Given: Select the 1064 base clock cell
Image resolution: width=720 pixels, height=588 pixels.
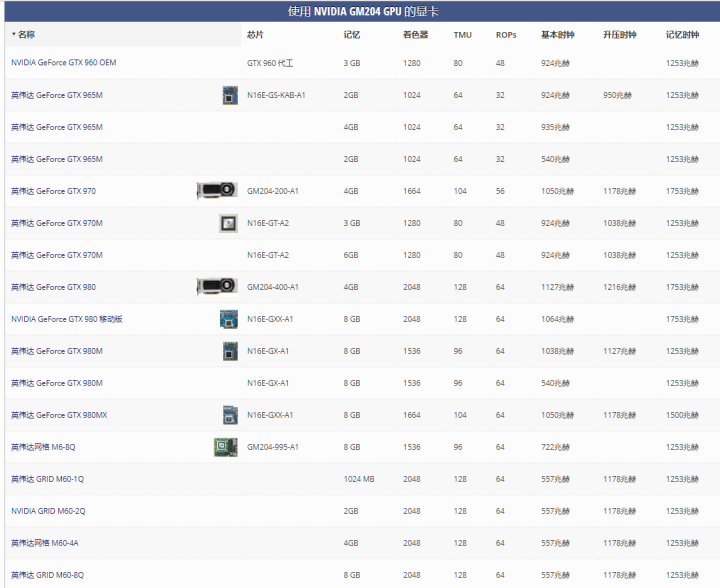Looking at the screenshot, I should (x=557, y=319).
